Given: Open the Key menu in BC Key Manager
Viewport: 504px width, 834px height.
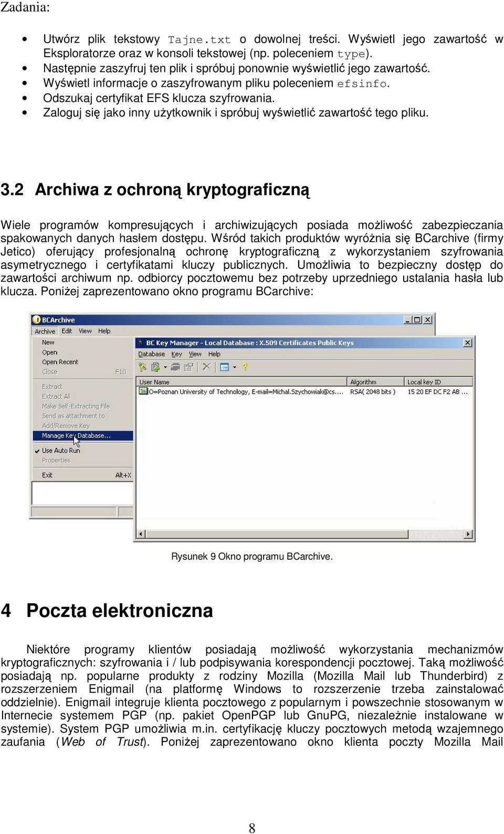Looking at the screenshot, I should 177,354.
